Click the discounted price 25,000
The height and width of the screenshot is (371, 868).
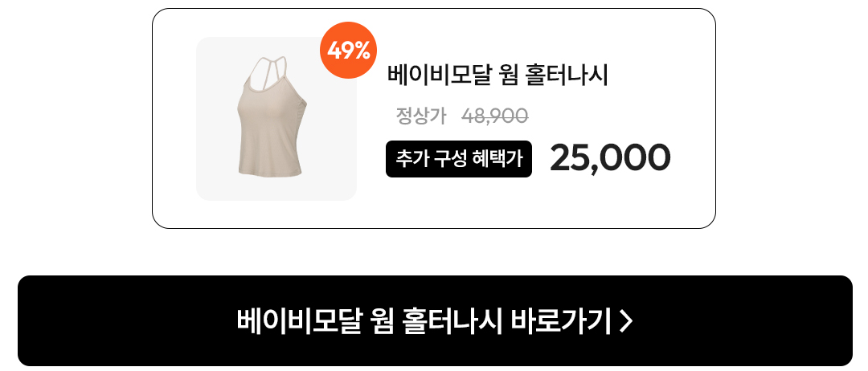[610, 157]
